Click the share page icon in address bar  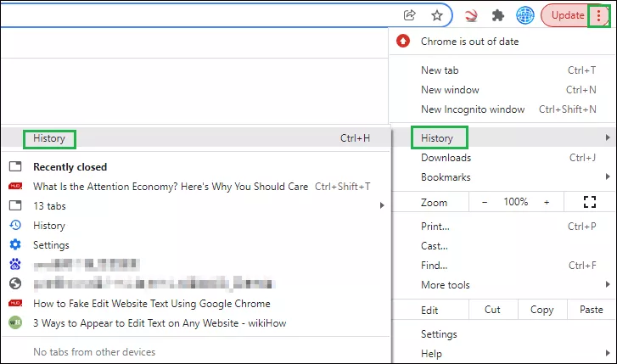coord(410,15)
